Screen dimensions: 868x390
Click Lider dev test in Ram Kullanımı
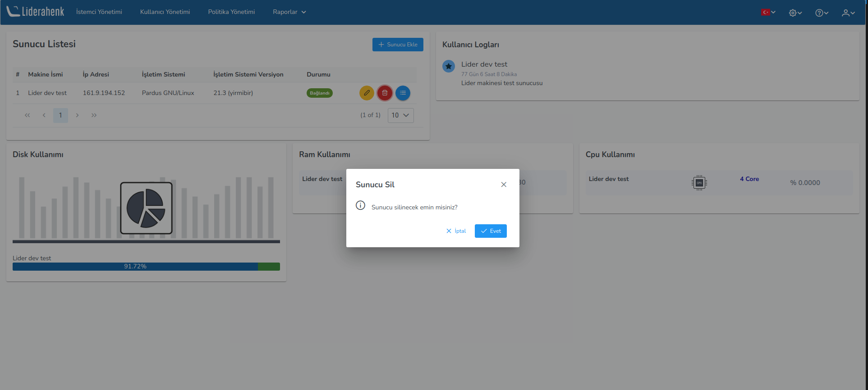coord(322,179)
